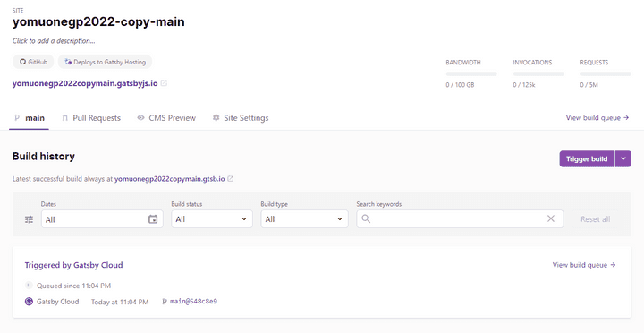Image resolution: width=644 pixels, height=333 pixels.
Task: Open the Trigger build dropdown arrow
Action: pyautogui.click(x=623, y=158)
